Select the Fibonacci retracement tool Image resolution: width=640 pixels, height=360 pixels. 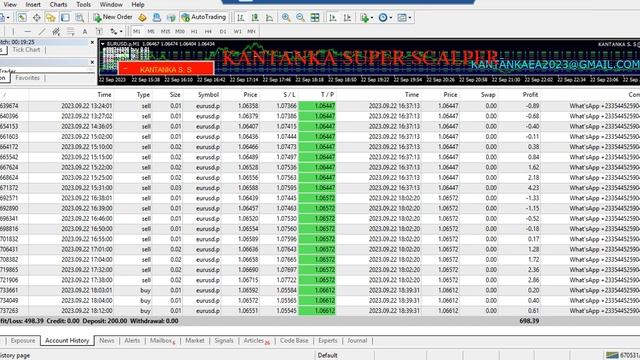(x=70, y=31)
